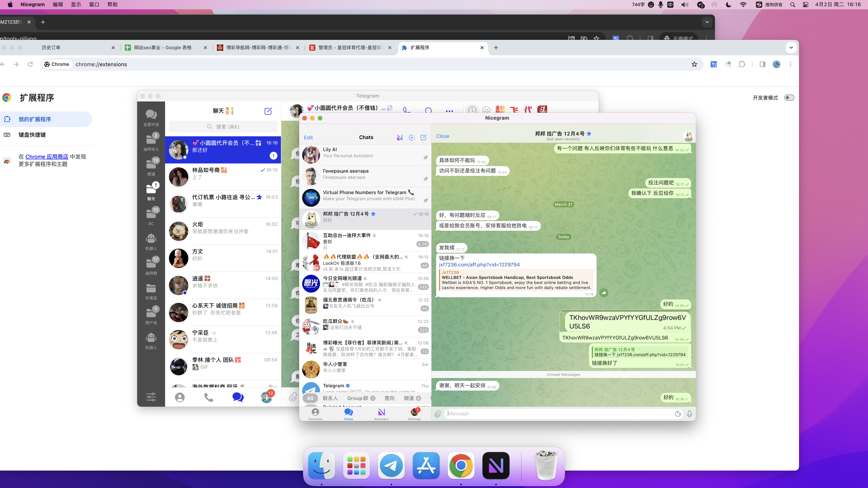Click the chats bubble icon in Telegram bottom bar
Screen dimensions: 868x488
[238, 397]
